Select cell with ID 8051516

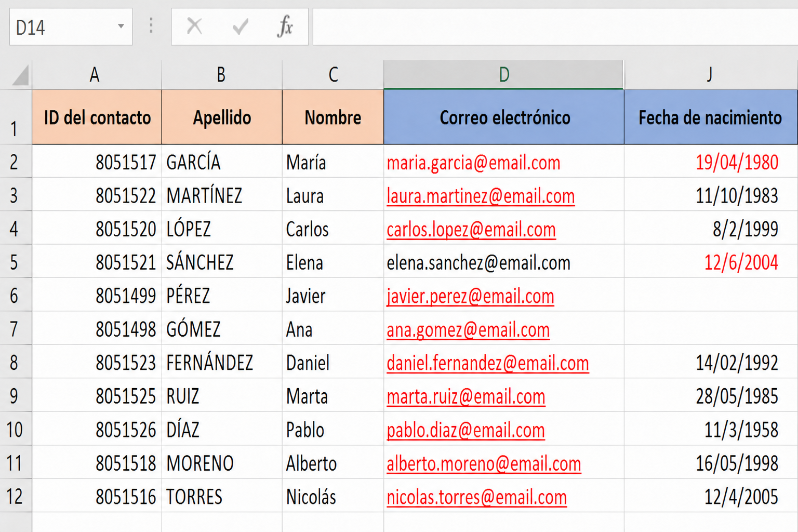point(97,496)
